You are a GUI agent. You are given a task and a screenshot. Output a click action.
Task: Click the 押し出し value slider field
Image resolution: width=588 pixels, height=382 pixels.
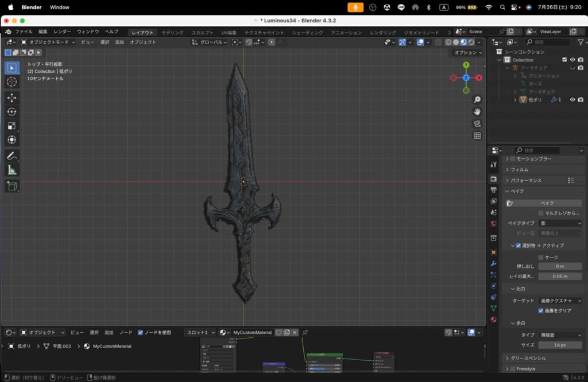560,266
